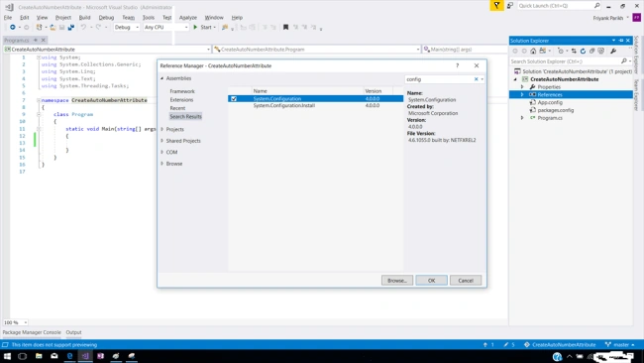Image resolution: width=644 pixels, height=363 pixels.
Task: Click the Windows Start button
Action: coord(7,356)
